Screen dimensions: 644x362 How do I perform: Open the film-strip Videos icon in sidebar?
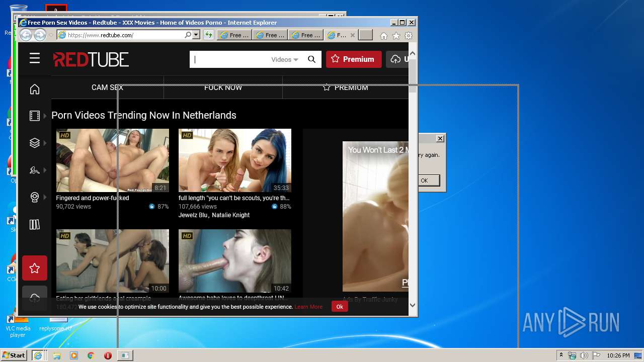(35, 116)
